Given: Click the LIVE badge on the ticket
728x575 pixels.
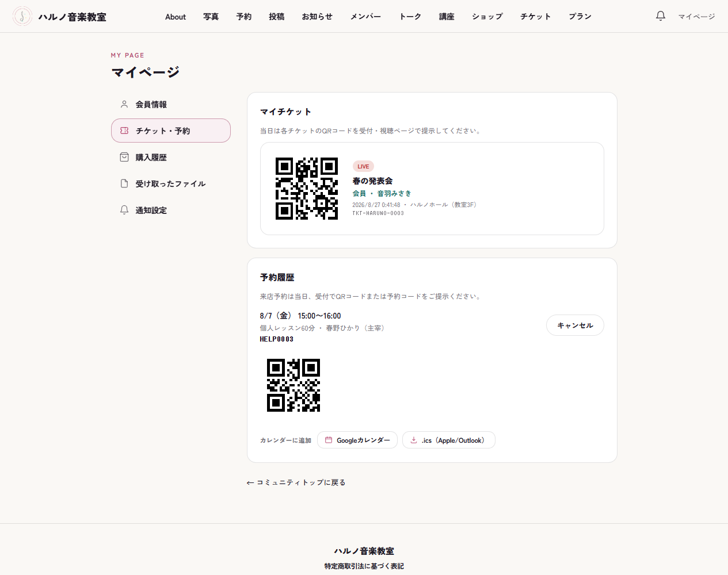Looking at the screenshot, I should (363, 166).
